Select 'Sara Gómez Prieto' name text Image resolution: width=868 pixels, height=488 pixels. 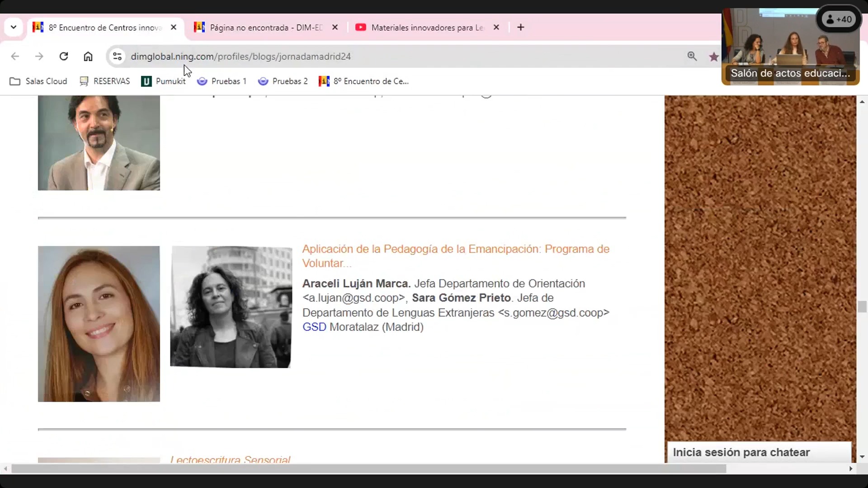click(461, 298)
